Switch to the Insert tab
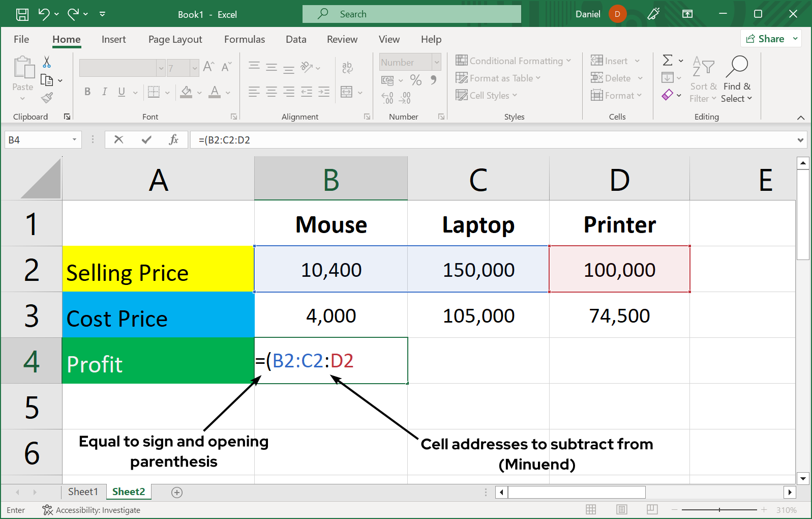 [113, 39]
